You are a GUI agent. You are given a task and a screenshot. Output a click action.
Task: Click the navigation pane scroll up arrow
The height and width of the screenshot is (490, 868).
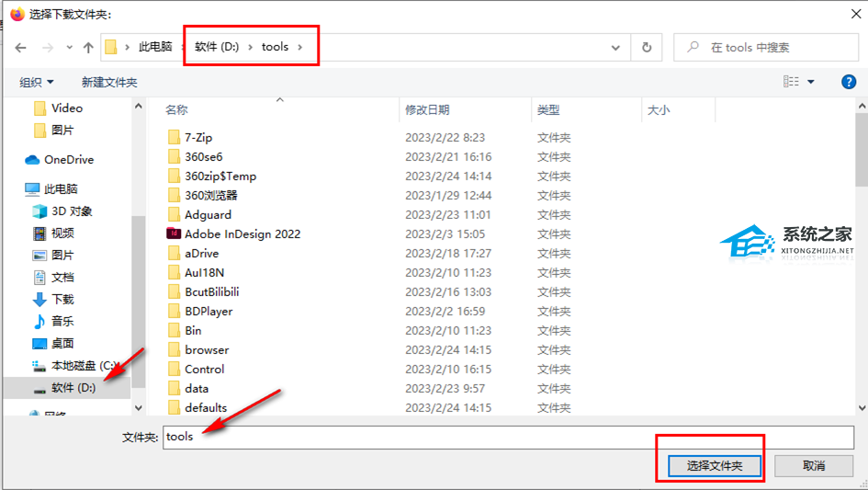139,106
